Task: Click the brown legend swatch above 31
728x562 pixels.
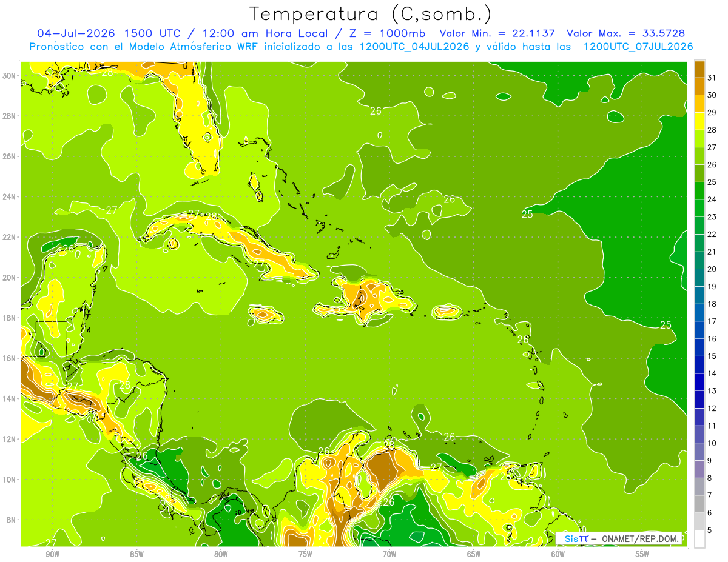Action: coord(699,69)
